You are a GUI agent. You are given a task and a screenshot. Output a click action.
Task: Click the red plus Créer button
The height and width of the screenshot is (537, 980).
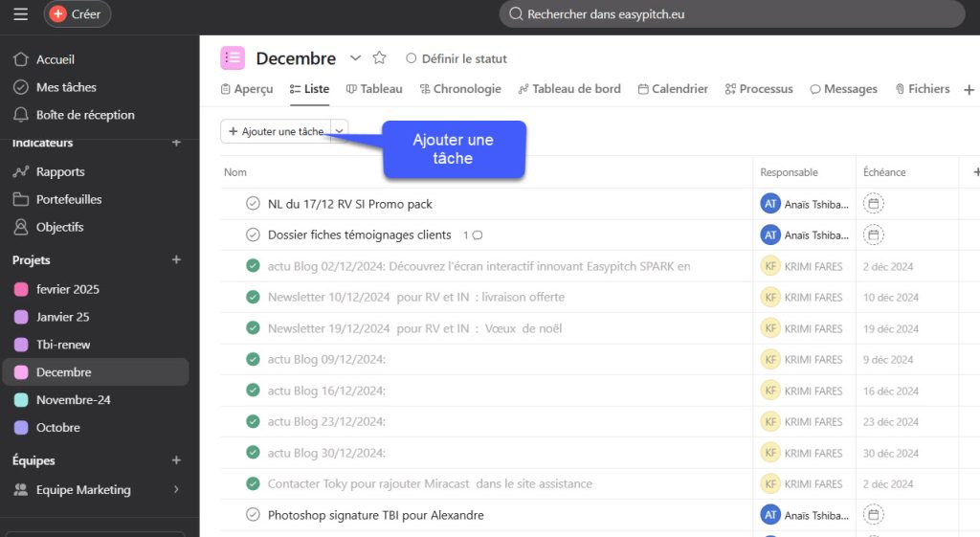(x=77, y=13)
